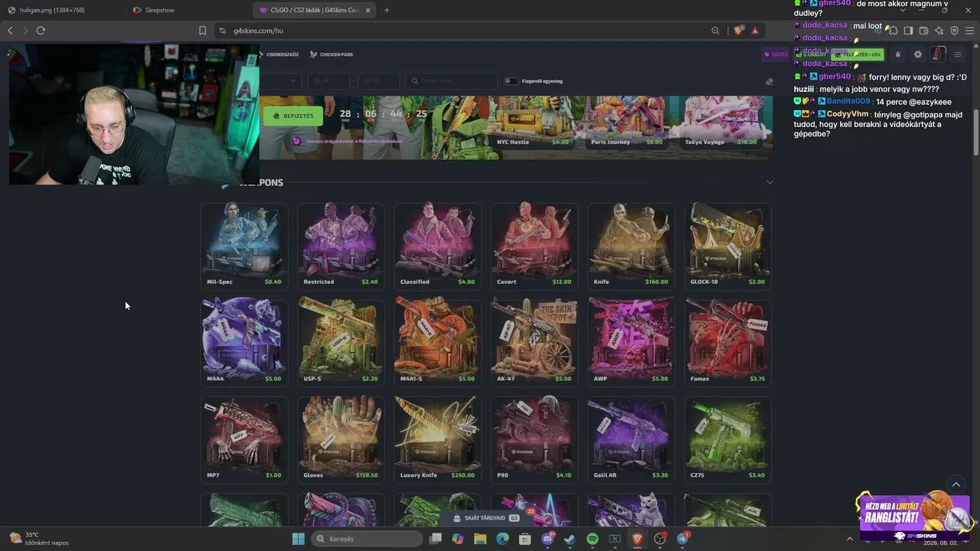Click the green Befizetés deposit button
Image resolution: width=980 pixels, height=551 pixels.
293,116
